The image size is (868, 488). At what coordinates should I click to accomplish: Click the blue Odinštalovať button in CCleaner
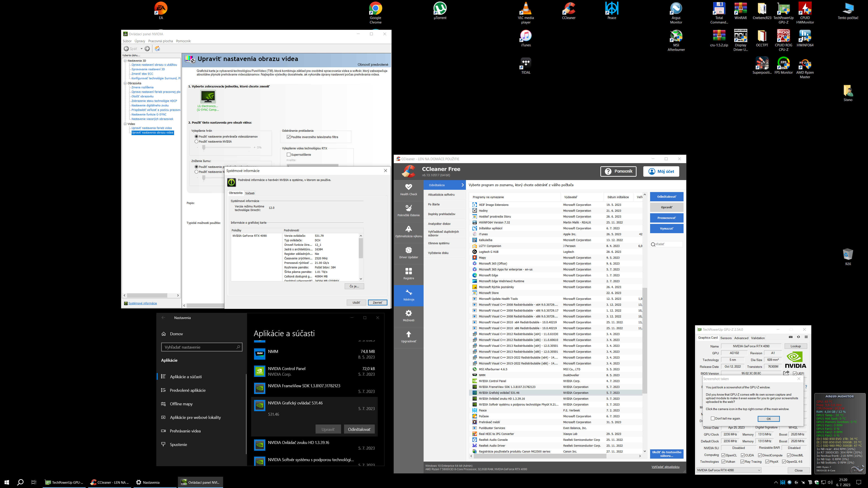pyautogui.click(x=667, y=197)
